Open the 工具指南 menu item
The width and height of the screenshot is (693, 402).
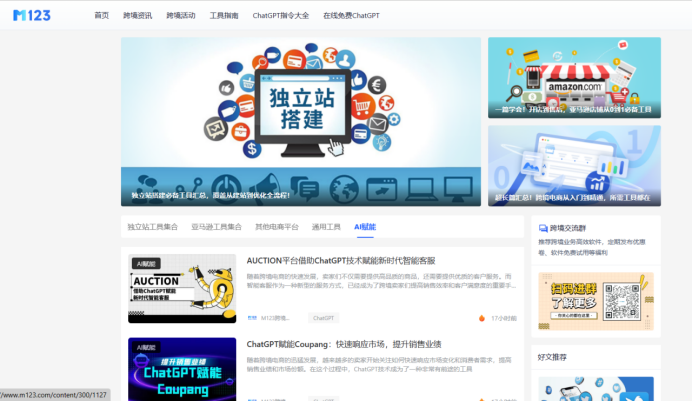224,15
